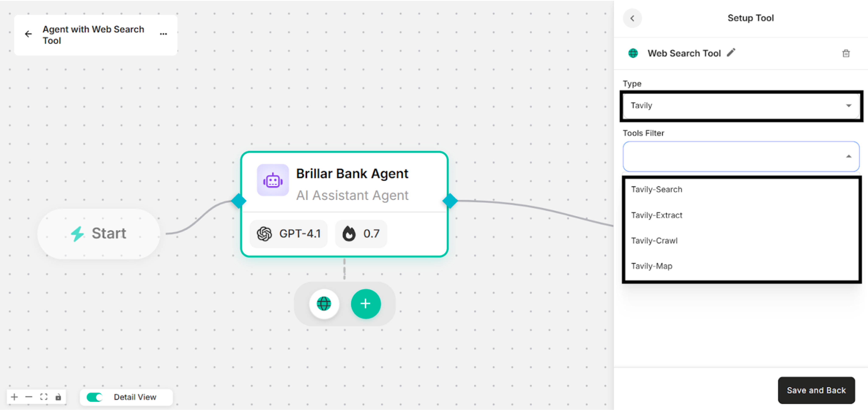The image size is (868, 410).
Task: Select Tavily-Search from the tools list
Action: (x=656, y=189)
